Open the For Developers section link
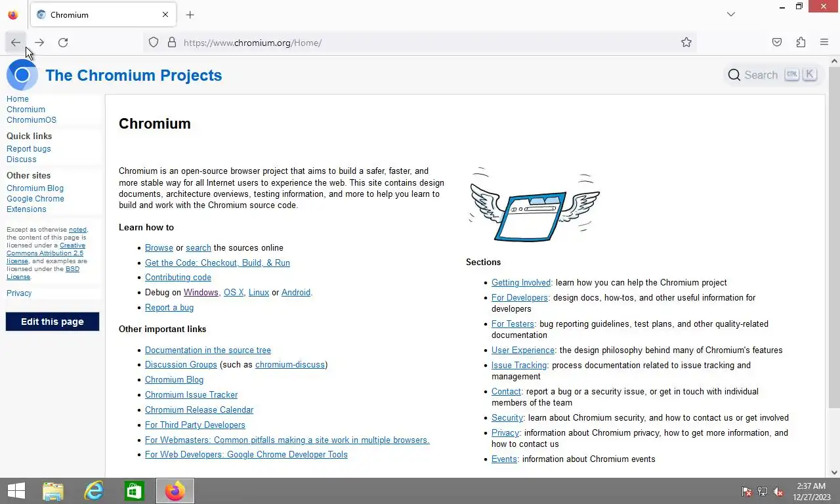The height and width of the screenshot is (504, 840). click(x=520, y=298)
